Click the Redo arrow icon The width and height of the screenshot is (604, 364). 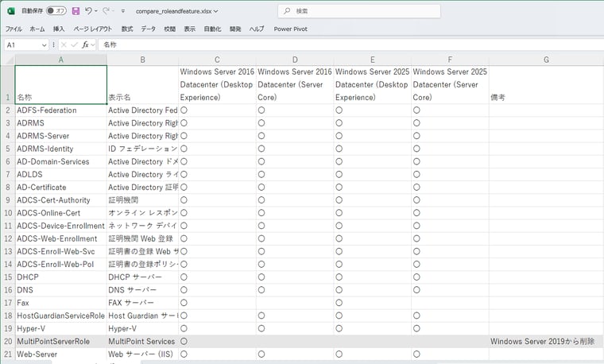point(107,11)
